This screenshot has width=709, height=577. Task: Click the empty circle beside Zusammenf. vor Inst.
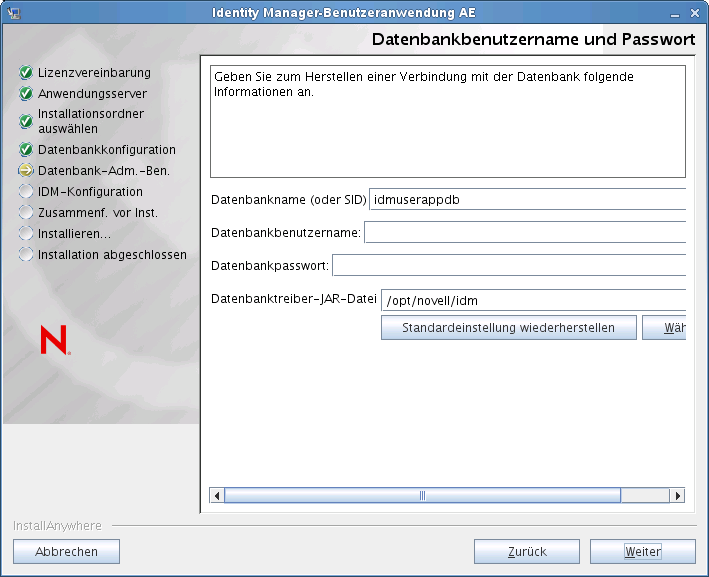[x=26, y=212]
